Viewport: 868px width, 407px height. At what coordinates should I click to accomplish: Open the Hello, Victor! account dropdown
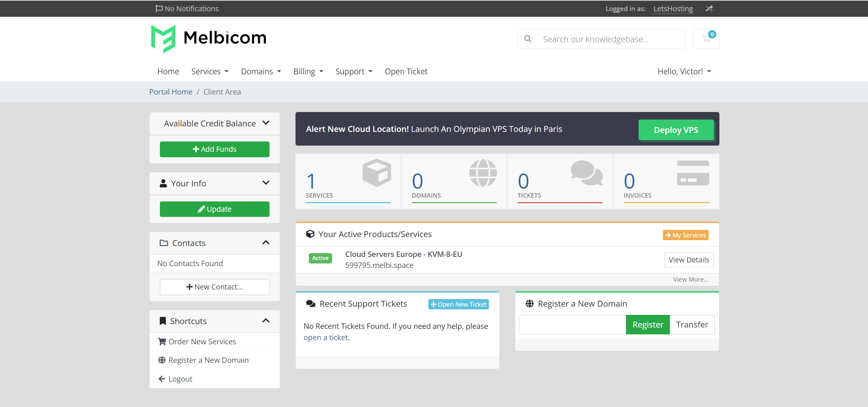point(684,71)
